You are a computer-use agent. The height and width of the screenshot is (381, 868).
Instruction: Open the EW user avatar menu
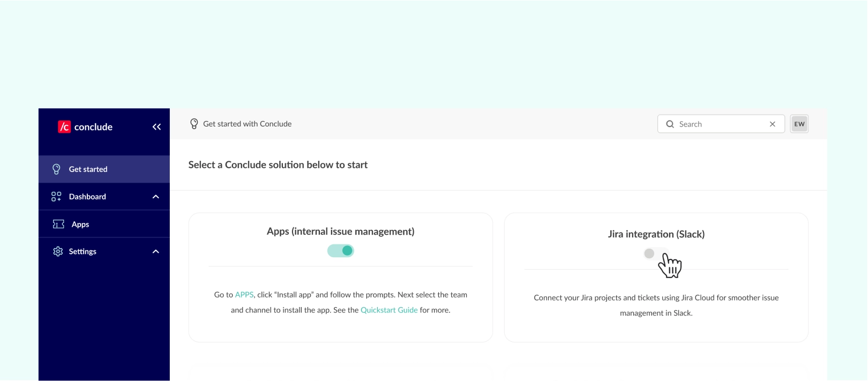pos(799,124)
